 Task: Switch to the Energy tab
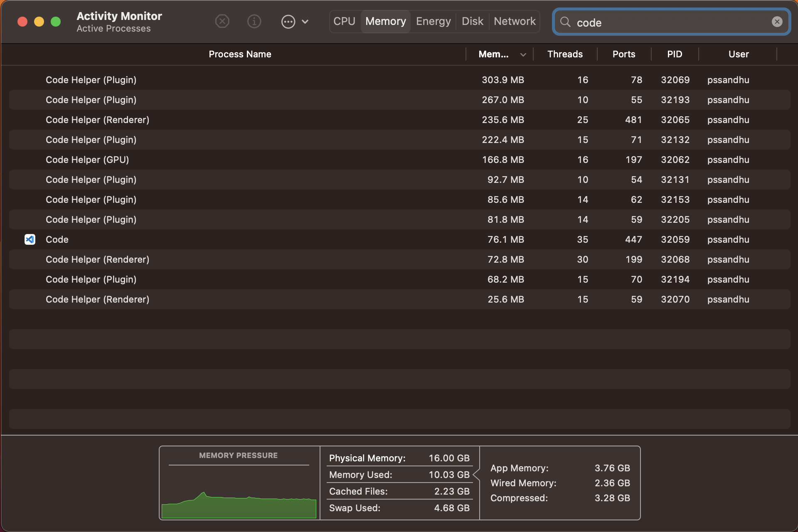[x=433, y=21]
